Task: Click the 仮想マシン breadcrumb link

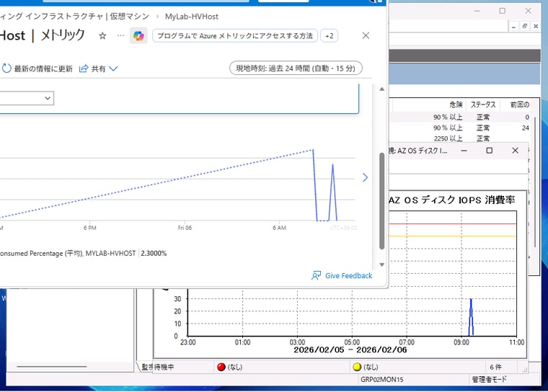Action: pyautogui.click(x=129, y=17)
